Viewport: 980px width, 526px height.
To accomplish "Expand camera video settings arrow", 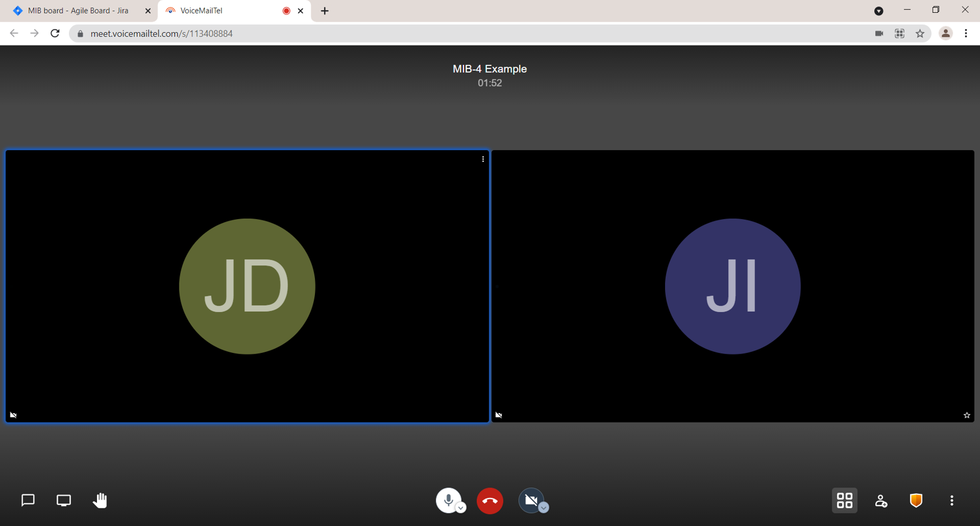I will click(x=543, y=508).
